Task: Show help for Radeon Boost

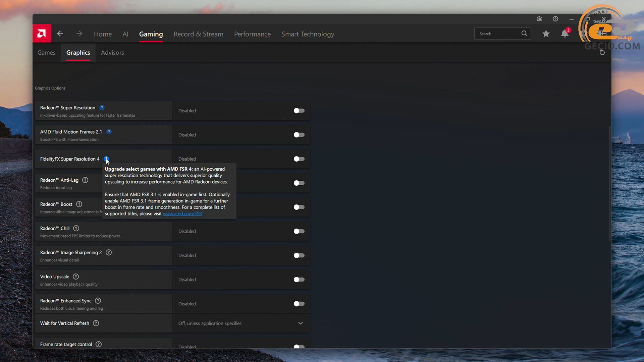Action: tap(79, 204)
